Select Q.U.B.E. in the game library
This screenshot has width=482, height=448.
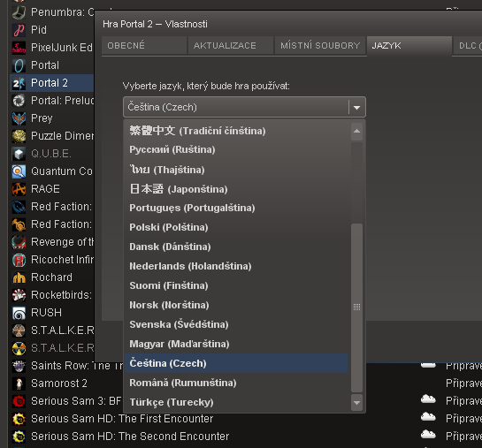51,154
